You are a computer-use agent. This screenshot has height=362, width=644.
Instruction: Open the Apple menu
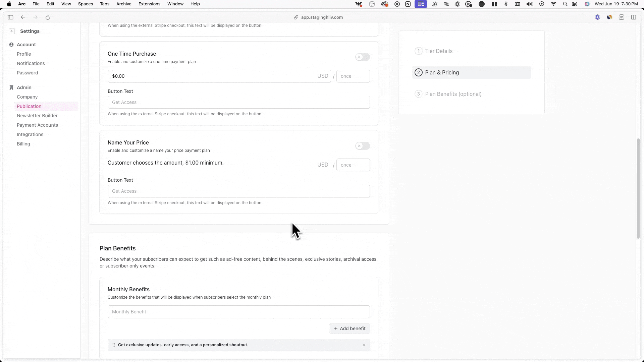[9, 4]
